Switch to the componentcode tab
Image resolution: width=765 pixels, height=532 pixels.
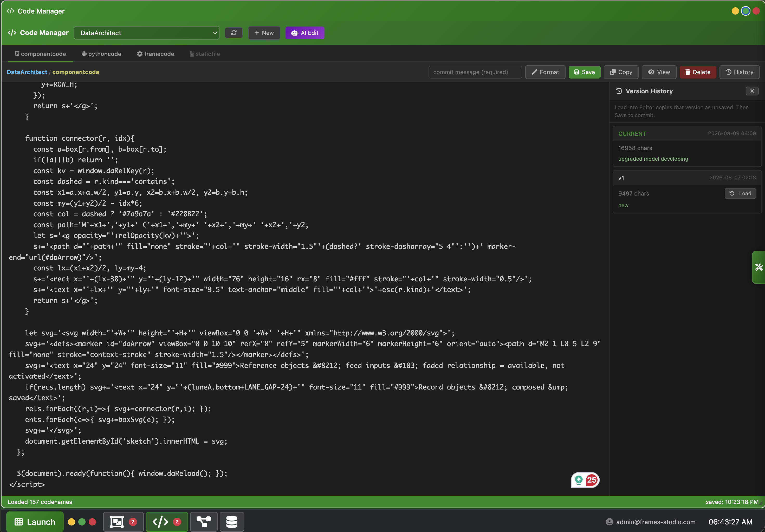40,54
